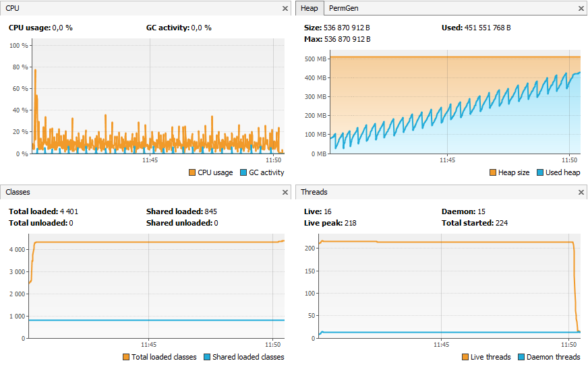Switch to the PermGen tab

[345, 8]
